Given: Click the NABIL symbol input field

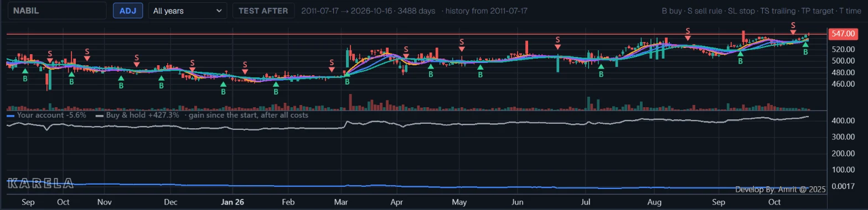Looking at the screenshot, I should coord(56,11).
